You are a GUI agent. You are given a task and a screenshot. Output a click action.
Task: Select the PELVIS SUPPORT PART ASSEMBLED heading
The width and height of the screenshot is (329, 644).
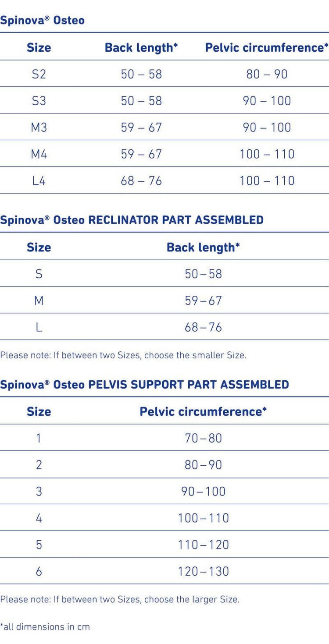tap(144, 384)
